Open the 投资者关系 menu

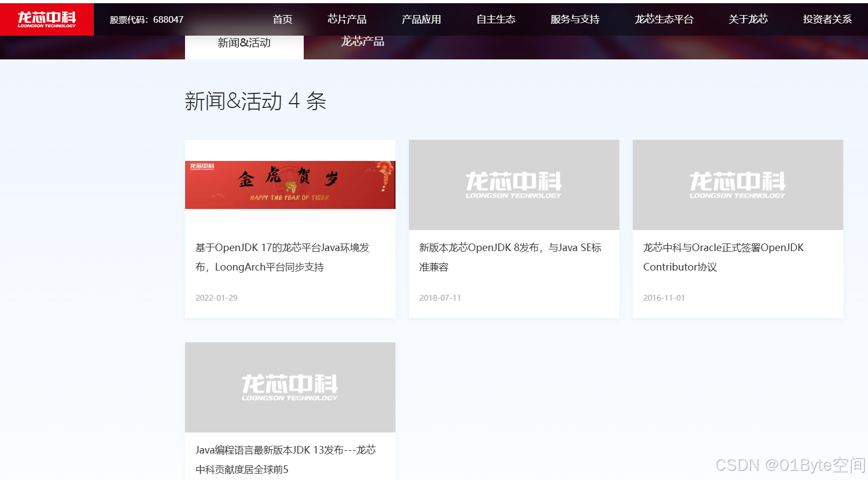tap(828, 19)
